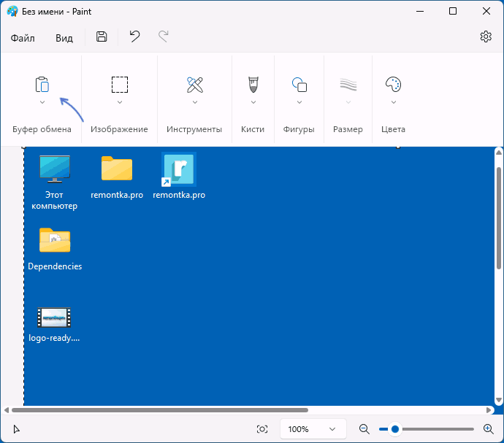Screen dimensions: 504x443
Task: Expand the Кисти chevron
Action: pos(253,102)
